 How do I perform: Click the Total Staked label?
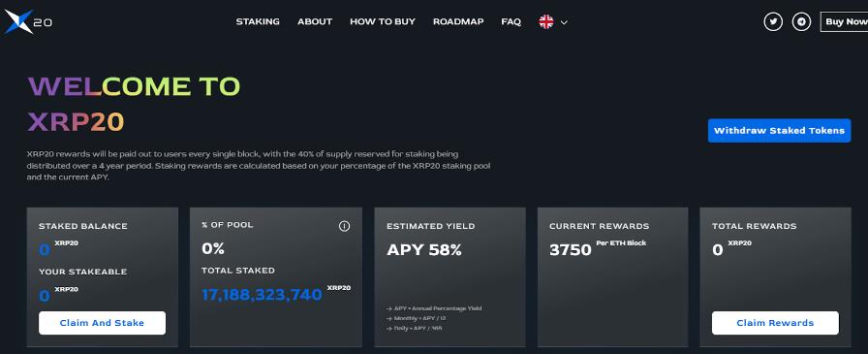(x=238, y=271)
